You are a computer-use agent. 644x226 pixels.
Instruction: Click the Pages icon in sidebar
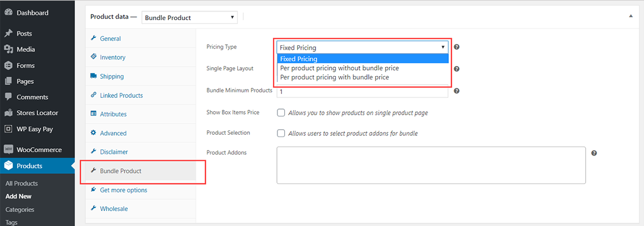(x=8, y=81)
